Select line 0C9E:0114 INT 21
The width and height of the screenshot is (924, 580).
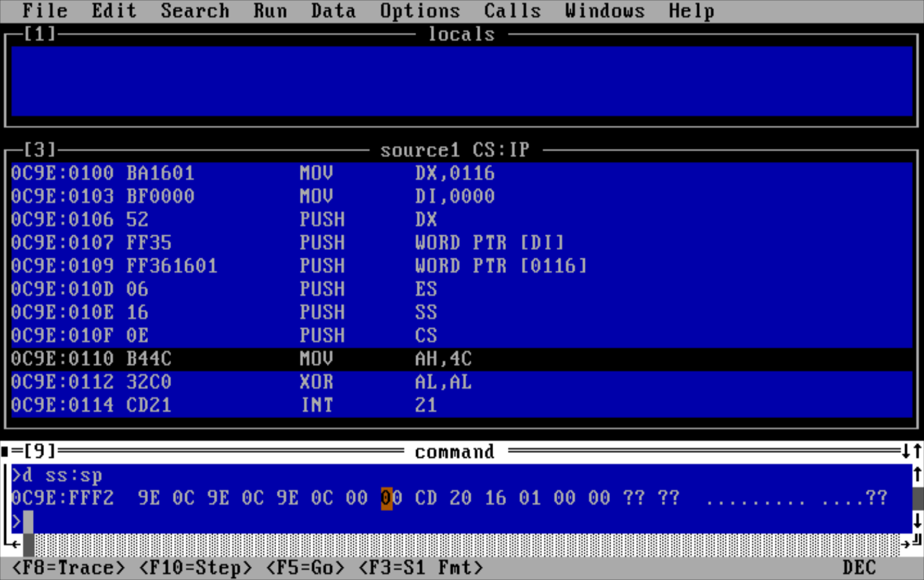coord(462,406)
